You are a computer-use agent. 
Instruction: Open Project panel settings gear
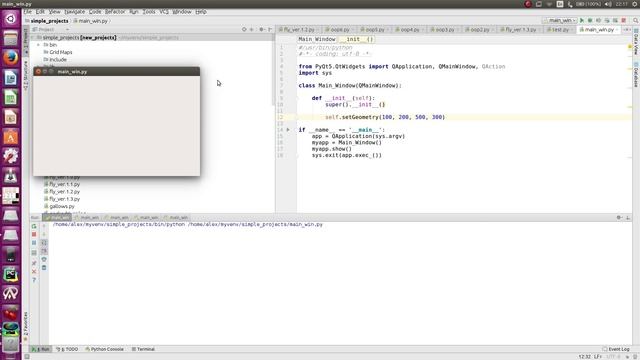(x=262, y=29)
